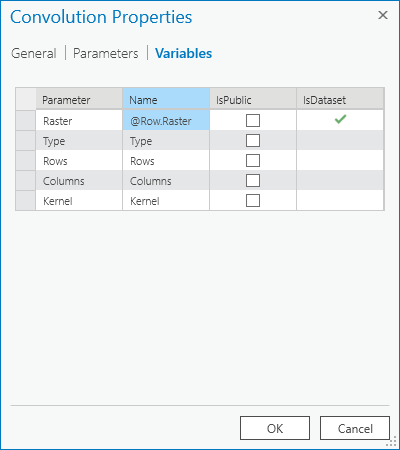This screenshot has width=400, height=450.
Task: Click the Parameter column header
Action: tap(79, 99)
